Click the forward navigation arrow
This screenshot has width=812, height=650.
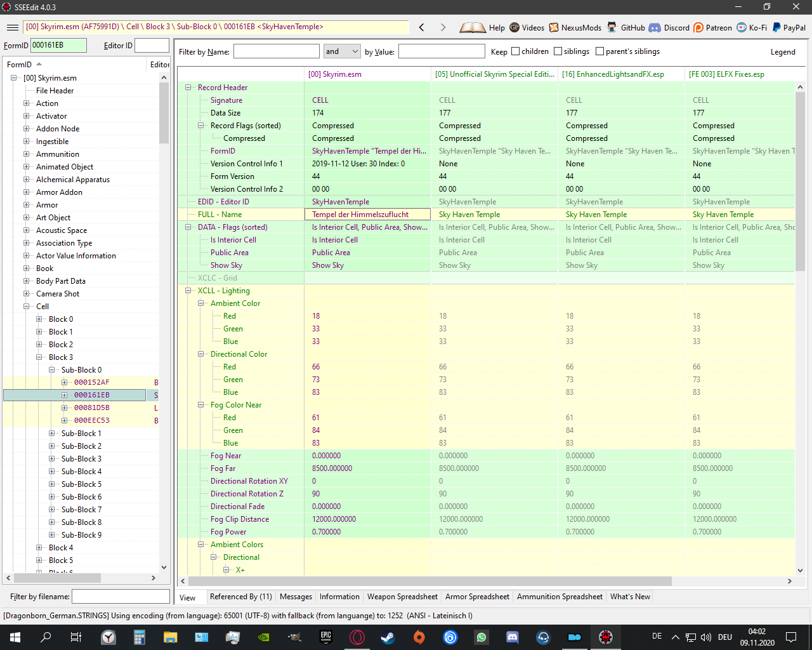pos(443,27)
